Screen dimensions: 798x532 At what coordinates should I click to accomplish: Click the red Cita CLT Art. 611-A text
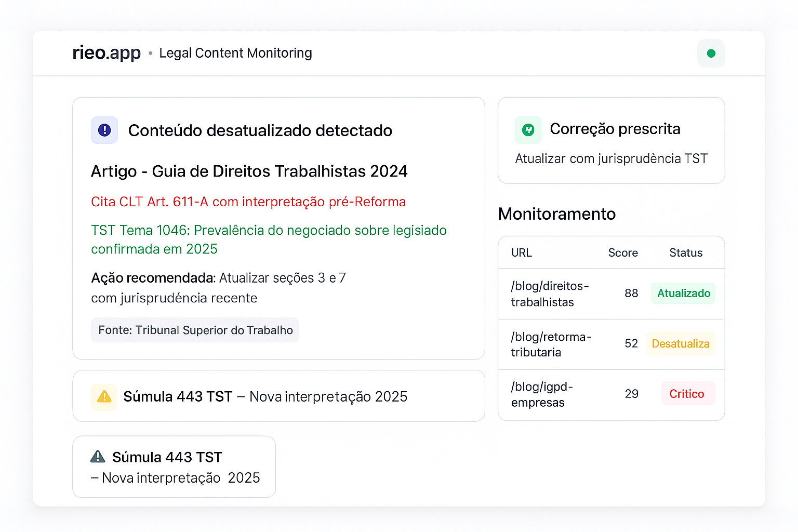click(x=248, y=202)
